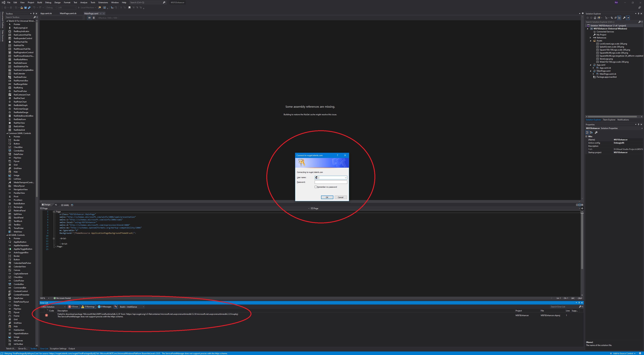Click the bookmark toolbar icon

(130, 8)
